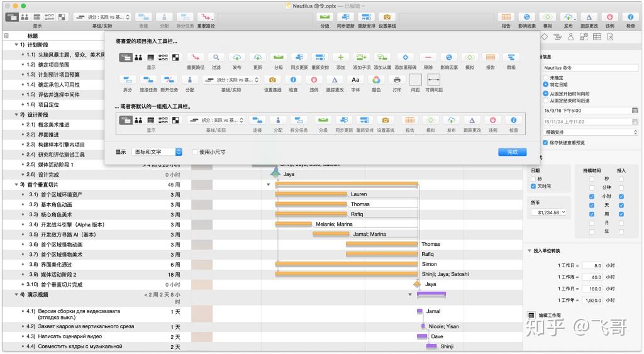Screen dimensions: 644x354
Task: Collapse the 投入单位转换 section
Action: (530, 250)
